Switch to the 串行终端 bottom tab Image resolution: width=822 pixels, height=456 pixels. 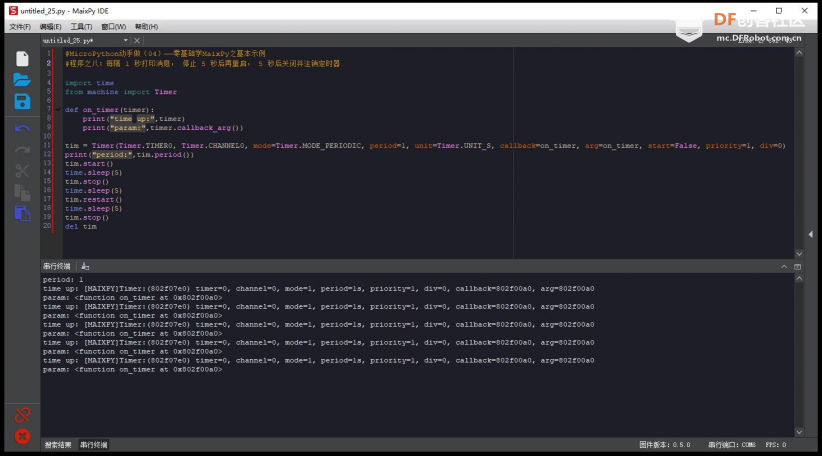[93, 445]
